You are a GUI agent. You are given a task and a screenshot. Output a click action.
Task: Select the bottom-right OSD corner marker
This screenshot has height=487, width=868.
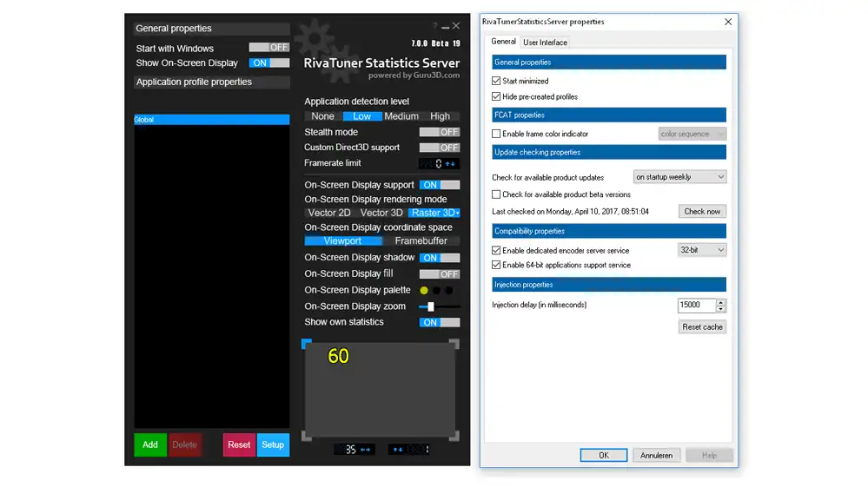(x=454, y=436)
